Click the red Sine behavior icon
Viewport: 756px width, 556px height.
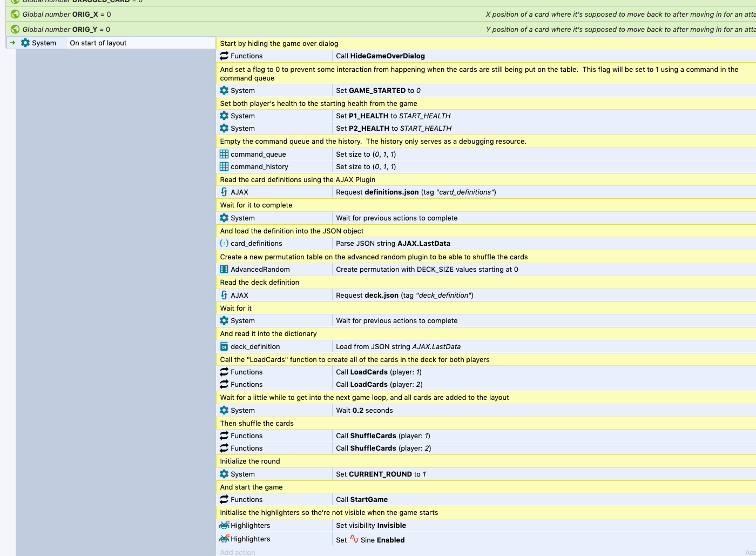pyautogui.click(x=354, y=539)
